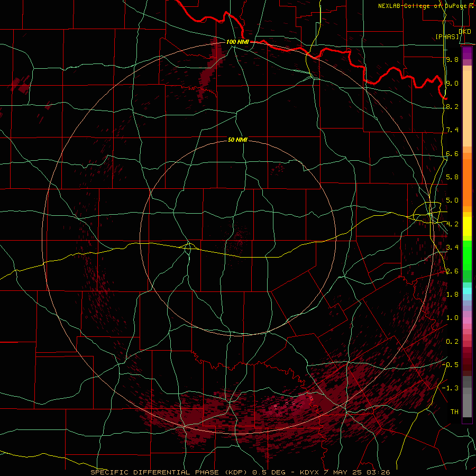Click the 9.8 value on the color scale

coord(452,59)
